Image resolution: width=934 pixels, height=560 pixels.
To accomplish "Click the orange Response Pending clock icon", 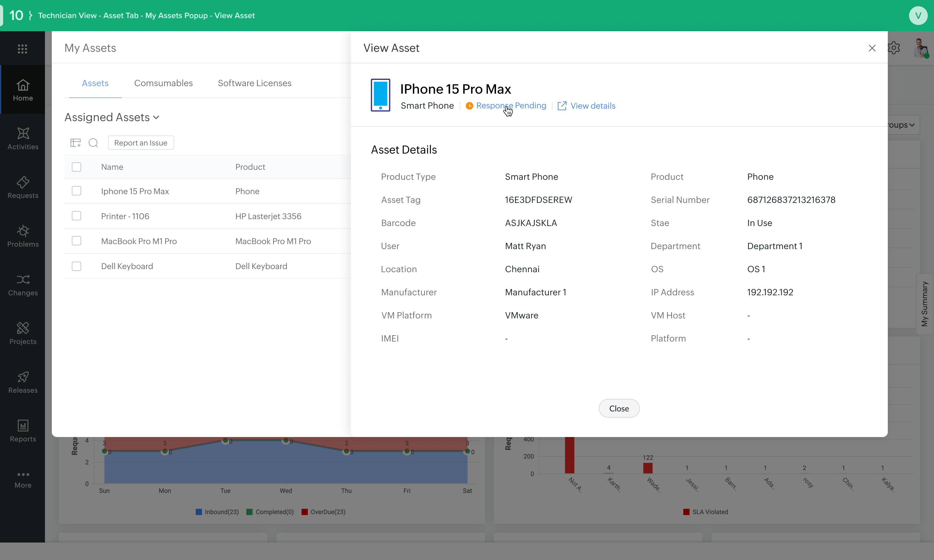I will [x=469, y=106].
